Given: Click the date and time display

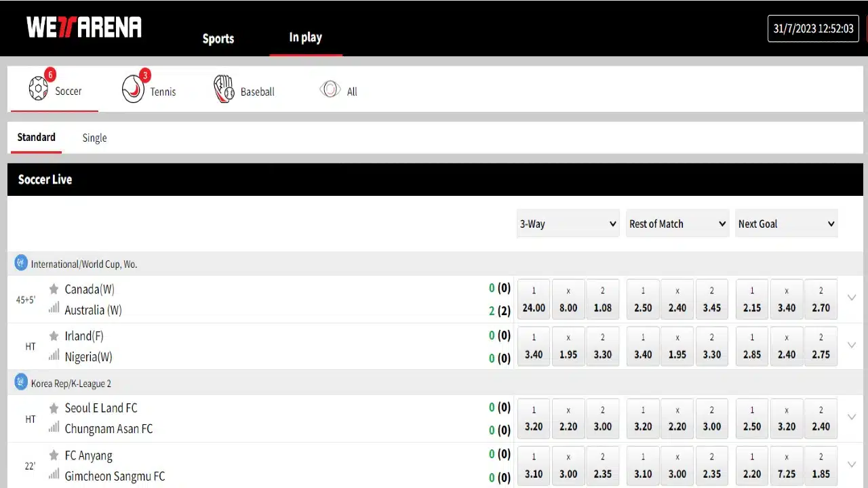Looking at the screenshot, I should (x=813, y=29).
